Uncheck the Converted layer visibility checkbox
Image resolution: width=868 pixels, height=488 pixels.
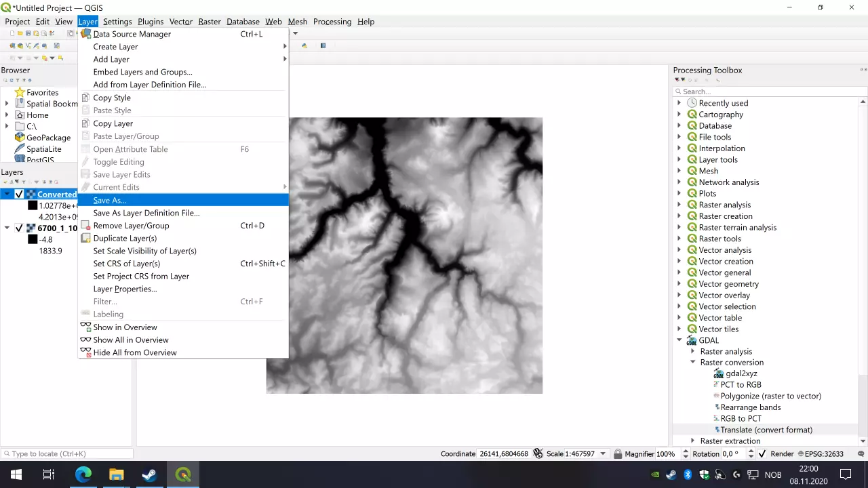pos(19,195)
